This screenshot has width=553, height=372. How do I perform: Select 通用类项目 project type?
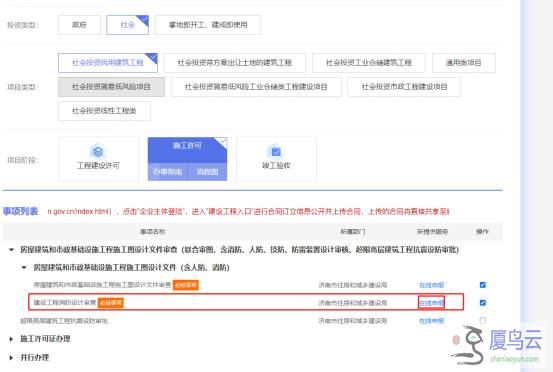click(x=464, y=63)
